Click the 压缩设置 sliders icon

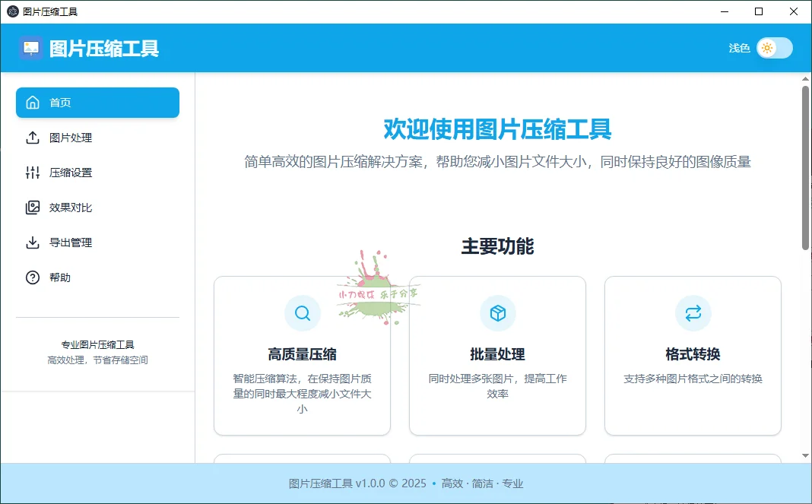(x=32, y=173)
